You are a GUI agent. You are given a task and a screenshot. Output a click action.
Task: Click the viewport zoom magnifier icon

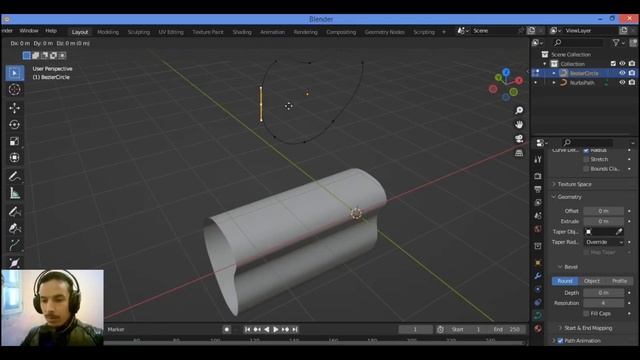pyautogui.click(x=519, y=111)
